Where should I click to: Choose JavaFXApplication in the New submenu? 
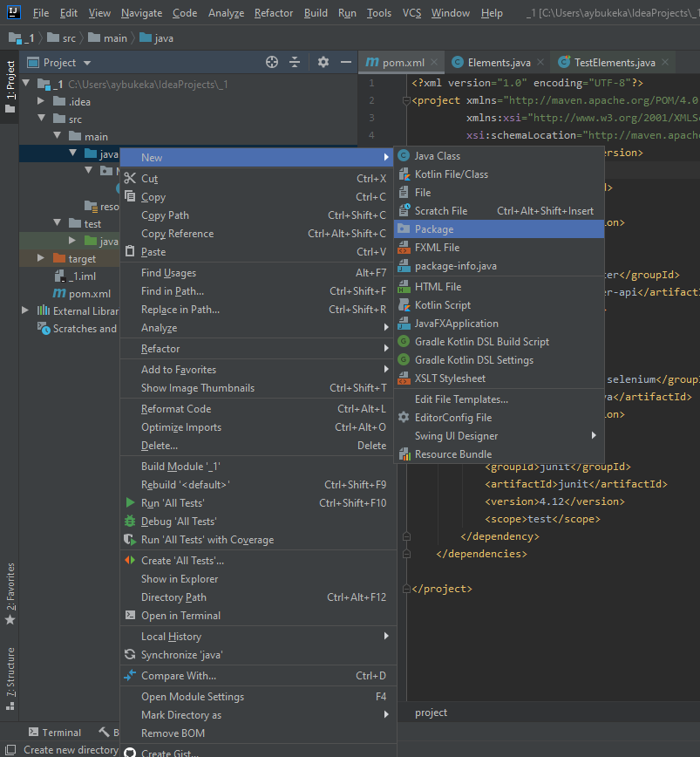coord(499,324)
